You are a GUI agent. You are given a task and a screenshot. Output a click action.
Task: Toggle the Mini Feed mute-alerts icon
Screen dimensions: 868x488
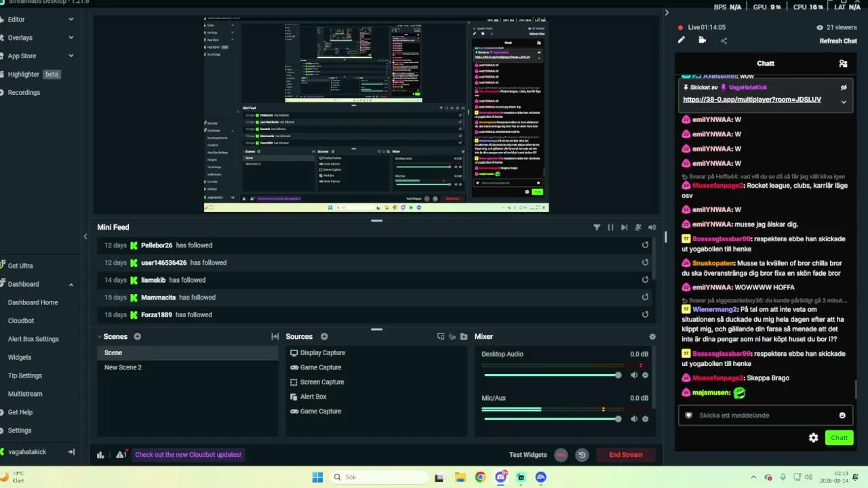638,228
